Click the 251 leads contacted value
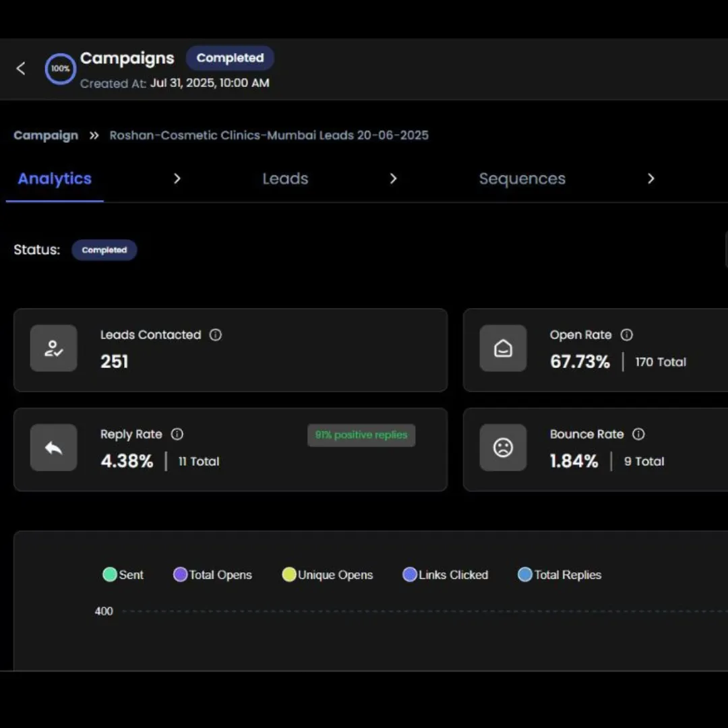The height and width of the screenshot is (728, 728). [114, 362]
